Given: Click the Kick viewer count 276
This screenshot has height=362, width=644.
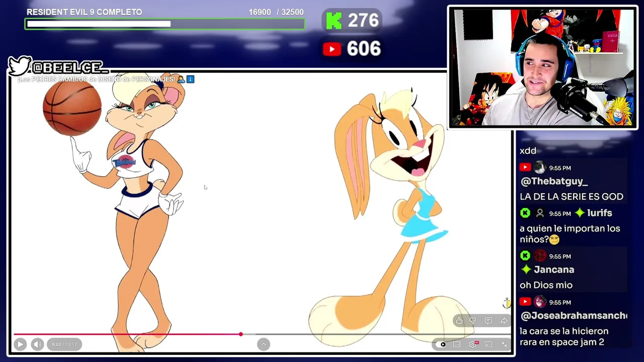Looking at the screenshot, I should coord(363,21).
